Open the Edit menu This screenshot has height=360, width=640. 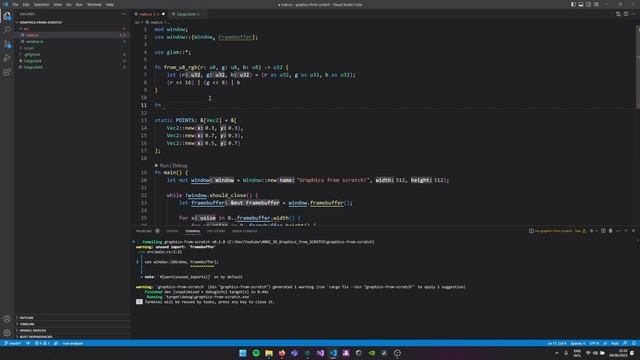(x=26, y=4)
